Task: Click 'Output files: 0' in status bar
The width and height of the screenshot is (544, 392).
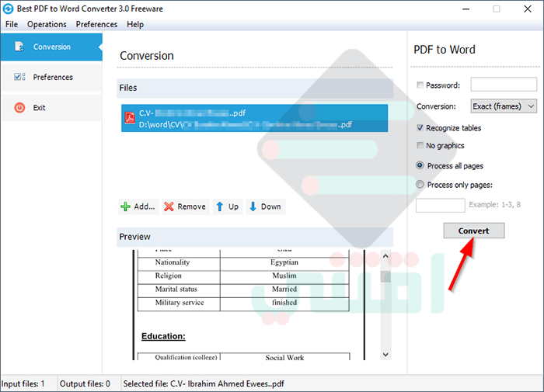Action: [85, 383]
